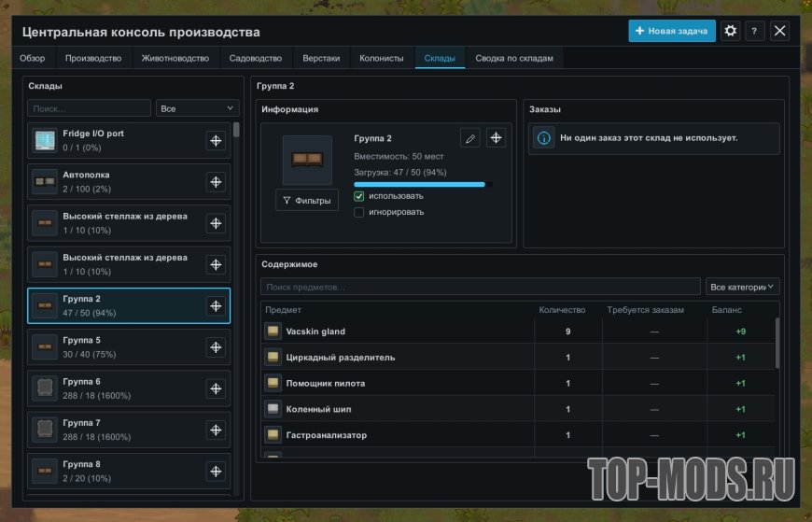Click the pencil rename icon for Группа 2
812x522 pixels.
[469, 138]
